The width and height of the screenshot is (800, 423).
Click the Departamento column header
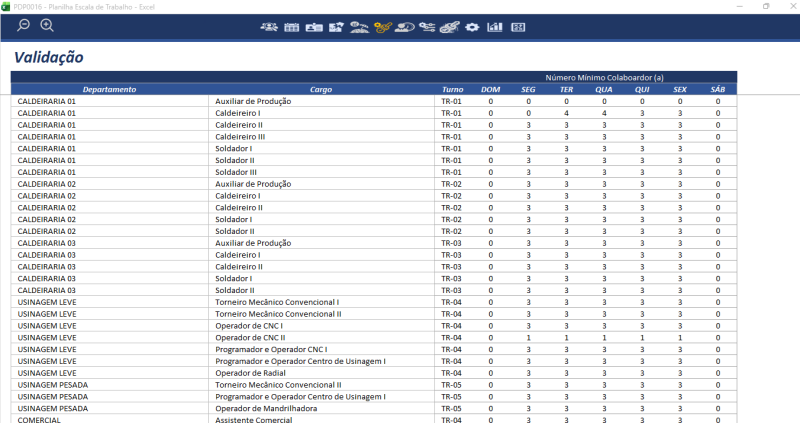(x=109, y=89)
